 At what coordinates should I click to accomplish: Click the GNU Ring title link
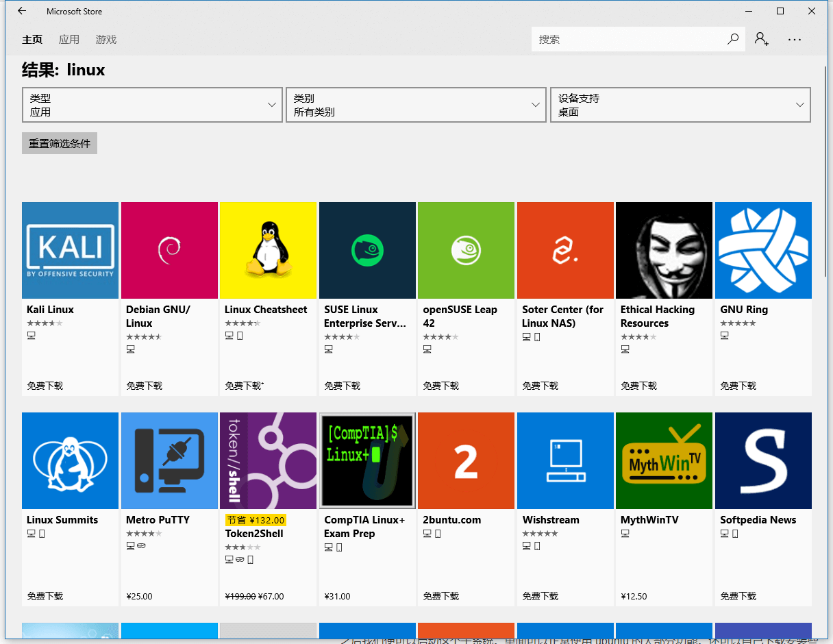pos(744,310)
